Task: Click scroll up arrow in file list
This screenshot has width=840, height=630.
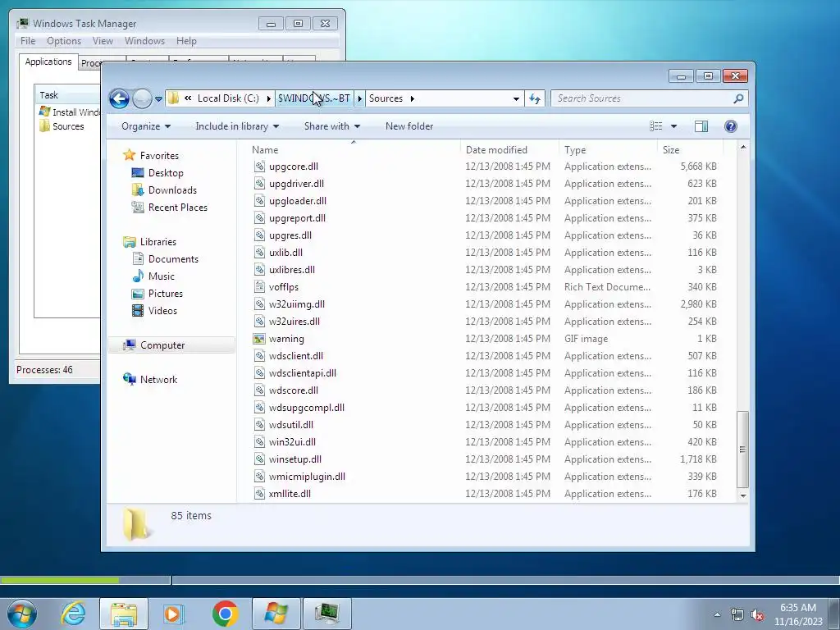Action: pyautogui.click(x=743, y=148)
